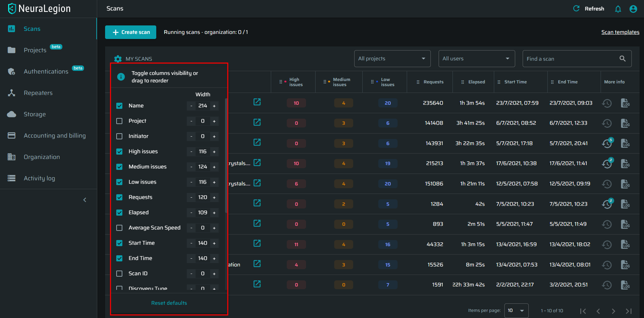Screen dimensions: 644x318
Task: Click the gear icon beside MY SCANS
Action: coord(118,59)
